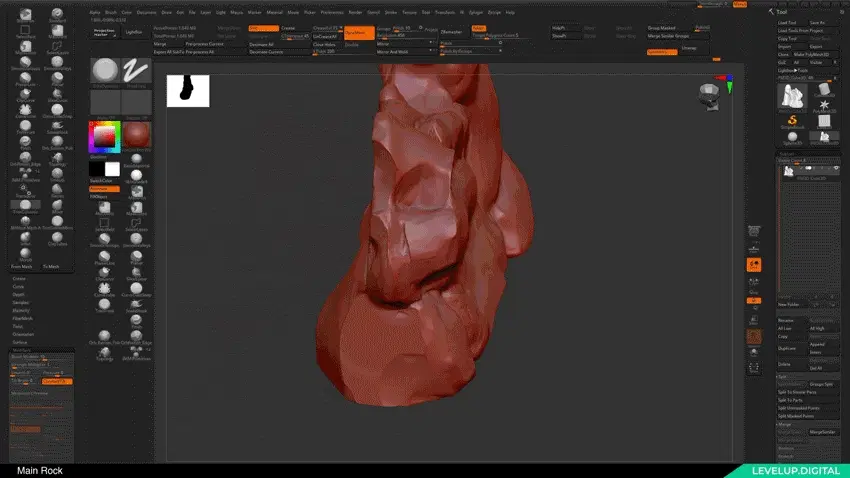Open the Brush menu
850x478 pixels.
pyautogui.click(x=111, y=12)
